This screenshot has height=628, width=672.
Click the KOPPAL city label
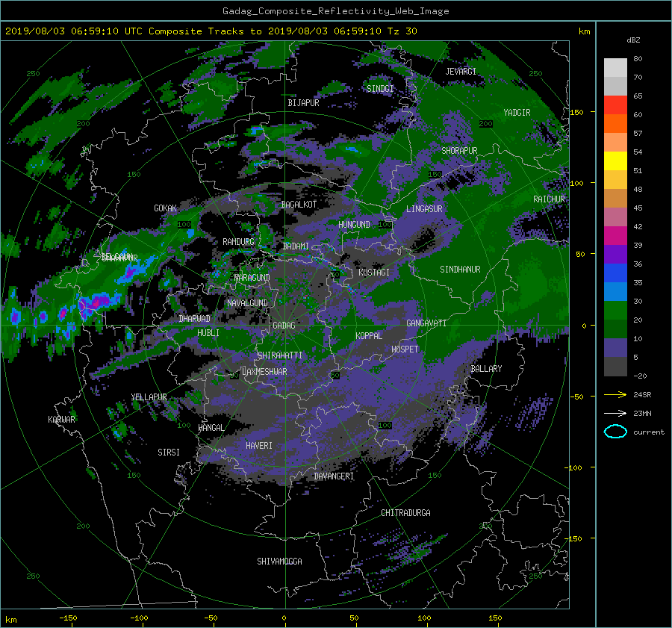pos(369,336)
